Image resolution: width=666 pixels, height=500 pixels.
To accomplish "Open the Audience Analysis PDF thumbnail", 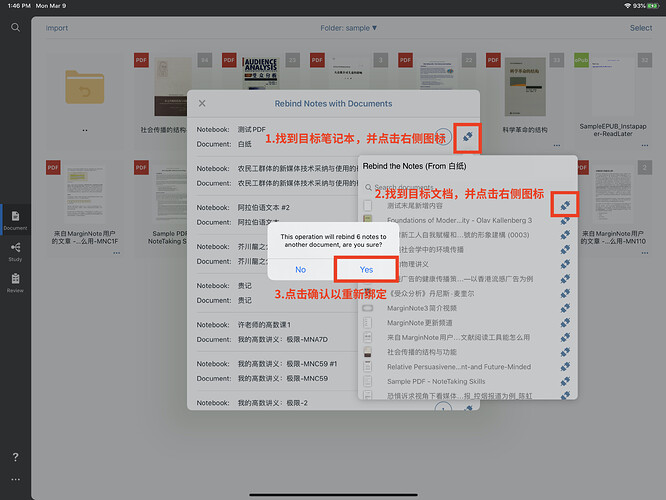I will (x=261, y=73).
